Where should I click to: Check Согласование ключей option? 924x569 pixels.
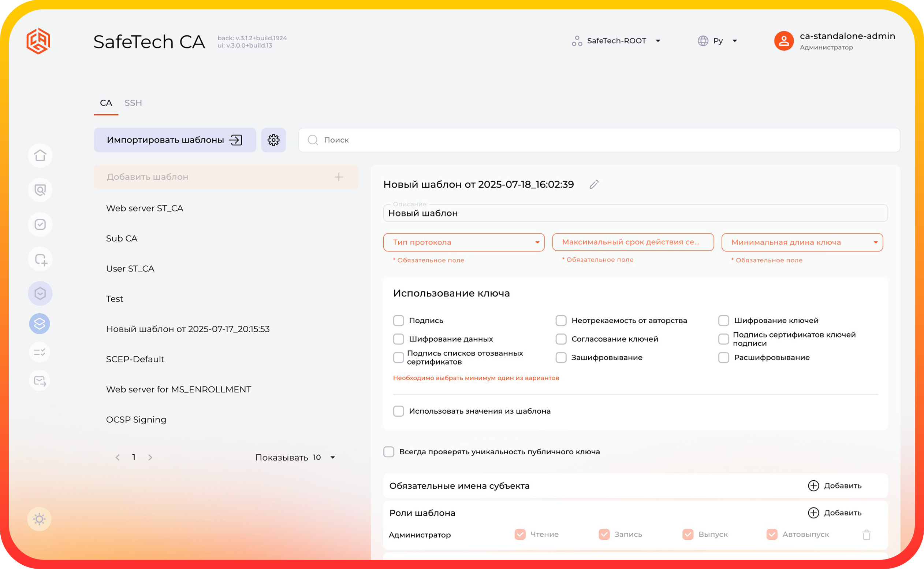[x=561, y=339]
